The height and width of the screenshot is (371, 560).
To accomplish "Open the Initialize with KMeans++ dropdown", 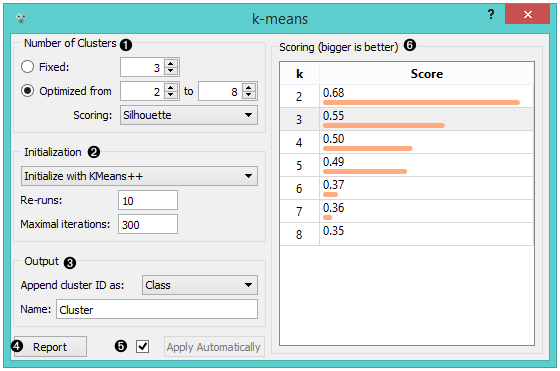I will [x=139, y=176].
